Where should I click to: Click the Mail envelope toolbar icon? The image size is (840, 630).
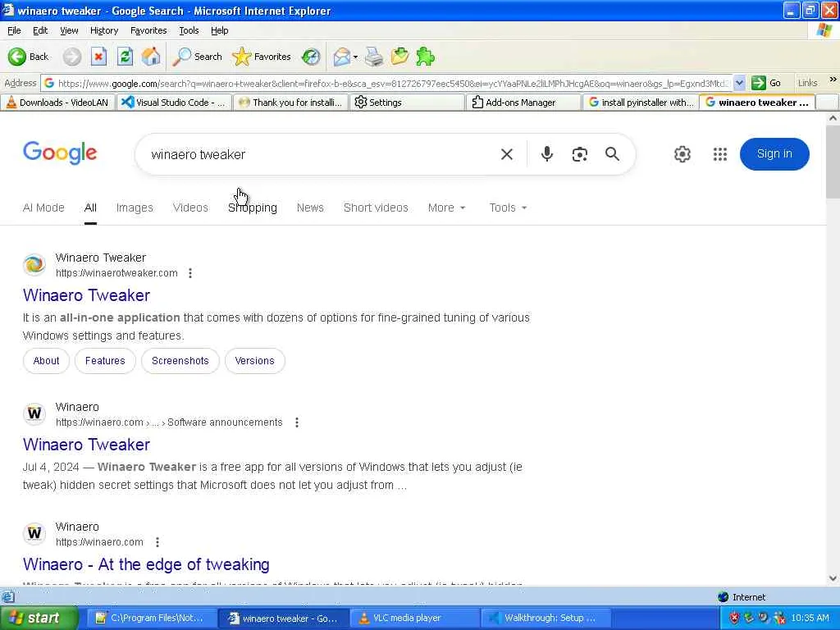(x=341, y=57)
